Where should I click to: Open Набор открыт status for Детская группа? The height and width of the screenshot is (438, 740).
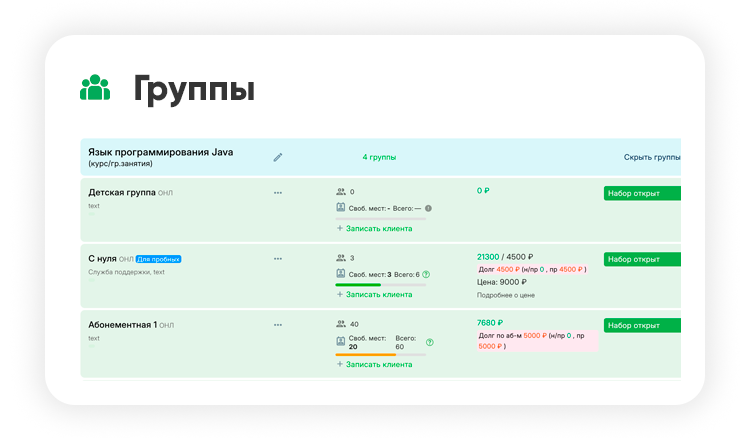(641, 193)
